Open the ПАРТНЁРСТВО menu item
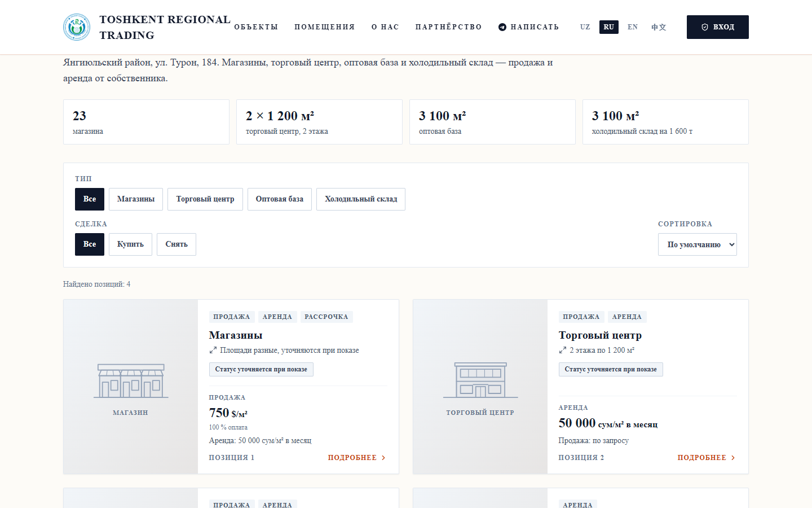This screenshot has width=812, height=508. coord(449,27)
